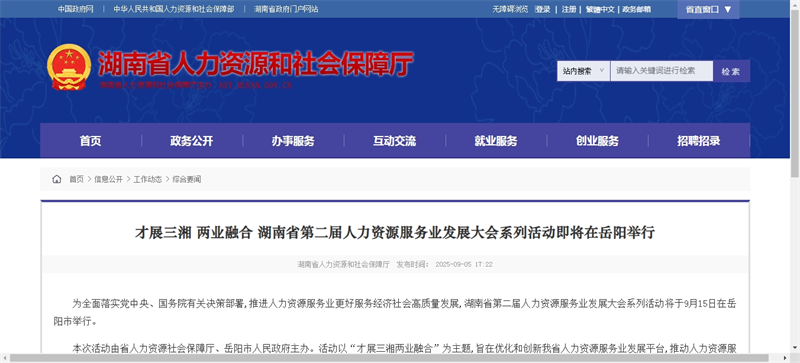Select the 创业服务 navigation item

pos(597,141)
